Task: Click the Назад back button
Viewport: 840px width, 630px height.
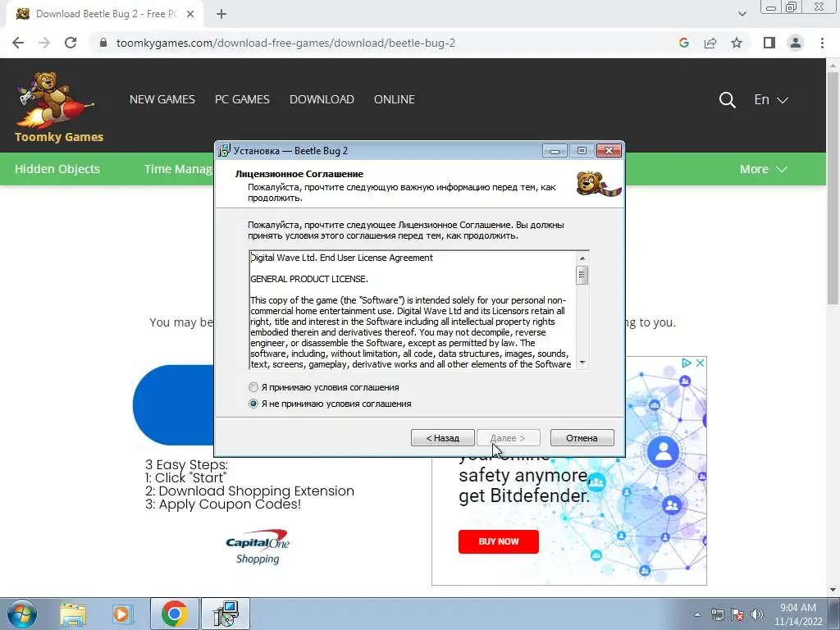Action: tap(442, 438)
